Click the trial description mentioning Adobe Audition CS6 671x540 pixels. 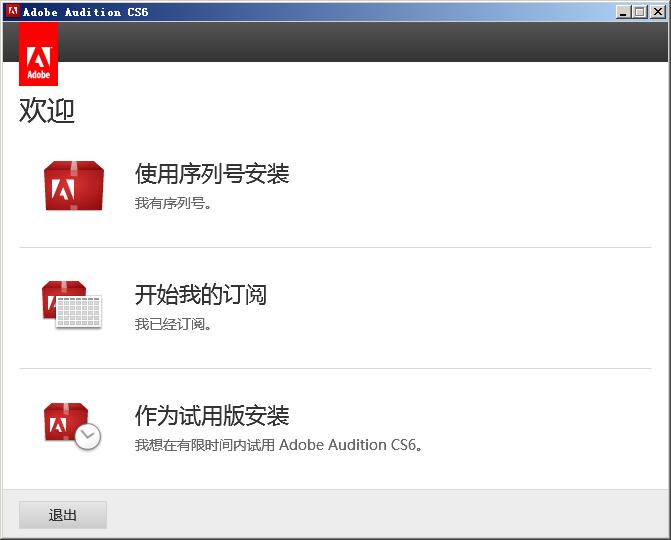click(279, 445)
